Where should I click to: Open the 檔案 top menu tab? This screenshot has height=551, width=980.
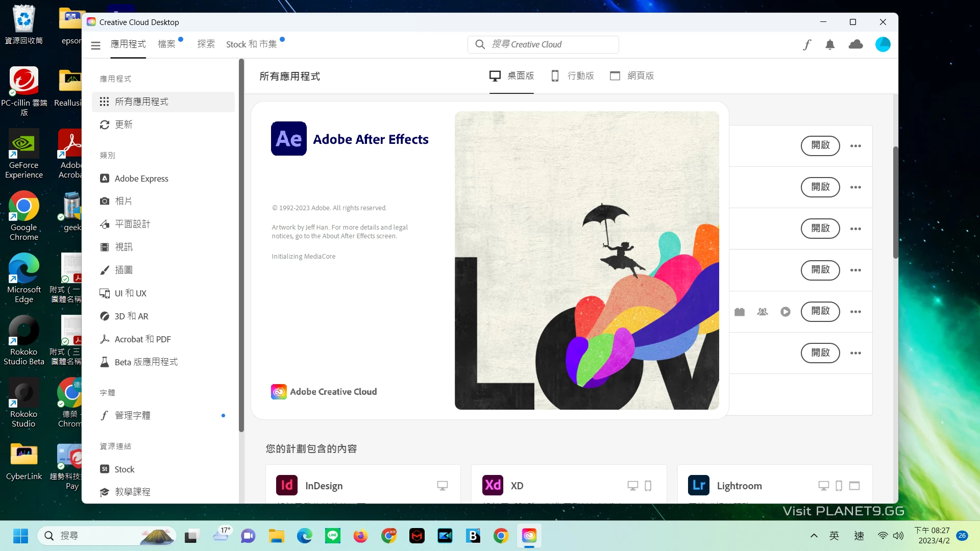(166, 44)
